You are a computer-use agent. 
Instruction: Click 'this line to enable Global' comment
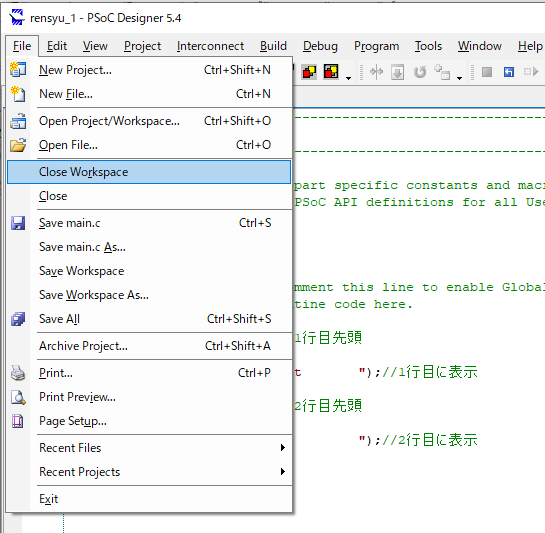[x=444, y=287]
